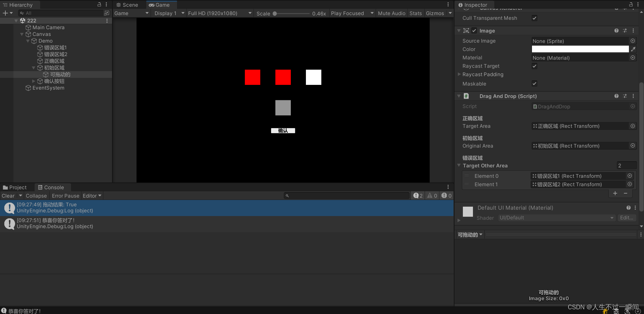644x314 pixels.
Task: Focus Hierarchy search field
Action: 60,13
